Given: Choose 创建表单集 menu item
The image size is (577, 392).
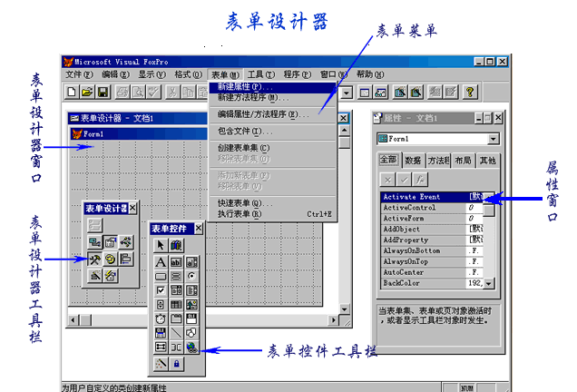Looking at the screenshot, I should pos(272,148).
